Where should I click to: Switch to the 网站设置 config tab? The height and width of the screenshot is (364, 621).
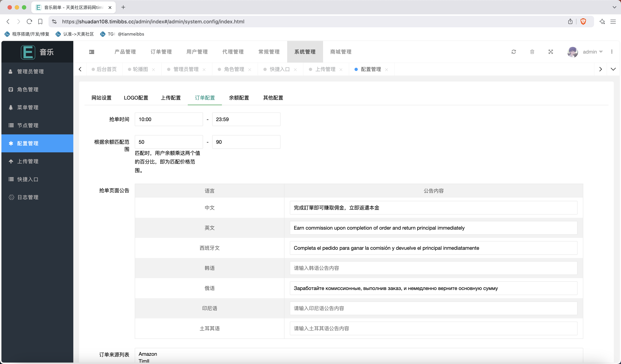point(102,98)
